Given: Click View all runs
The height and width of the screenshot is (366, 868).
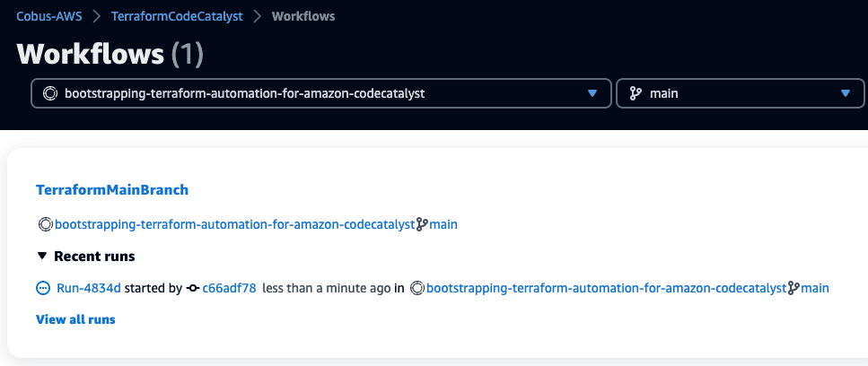Looking at the screenshot, I should point(75,319).
